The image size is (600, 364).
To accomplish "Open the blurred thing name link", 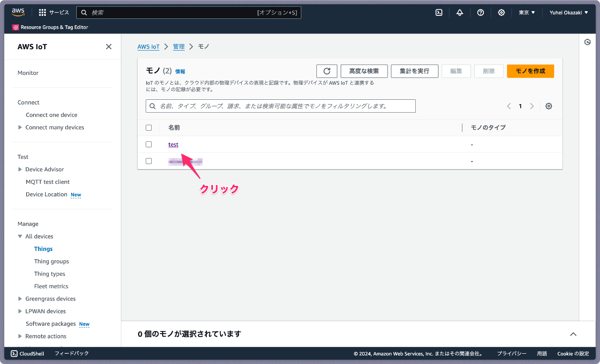I will point(185,161).
